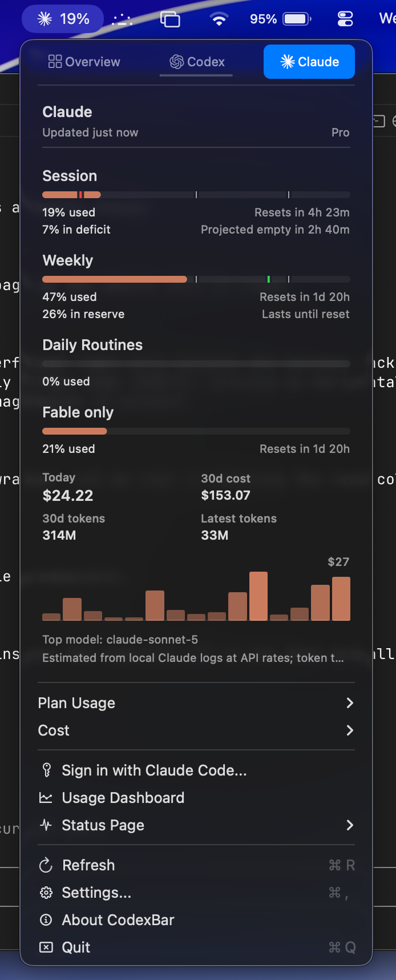The height and width of the screenshot is (980, 396).
Task: Click the Latest tokens 33M value
Action: [x=215, y=535]
